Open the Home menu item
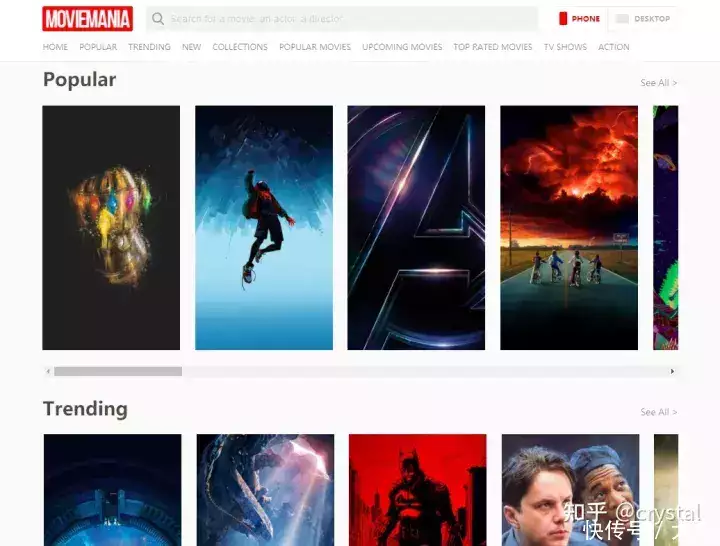 click(55, 47)
